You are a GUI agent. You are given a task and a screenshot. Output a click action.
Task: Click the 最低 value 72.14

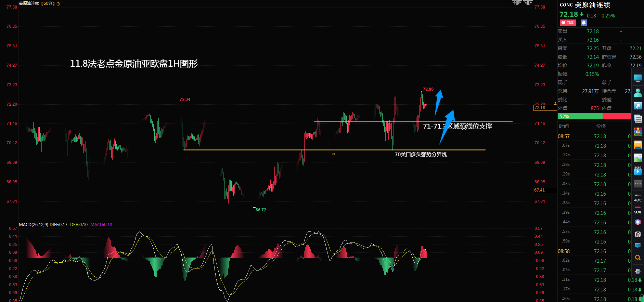[x=593, y=57]
